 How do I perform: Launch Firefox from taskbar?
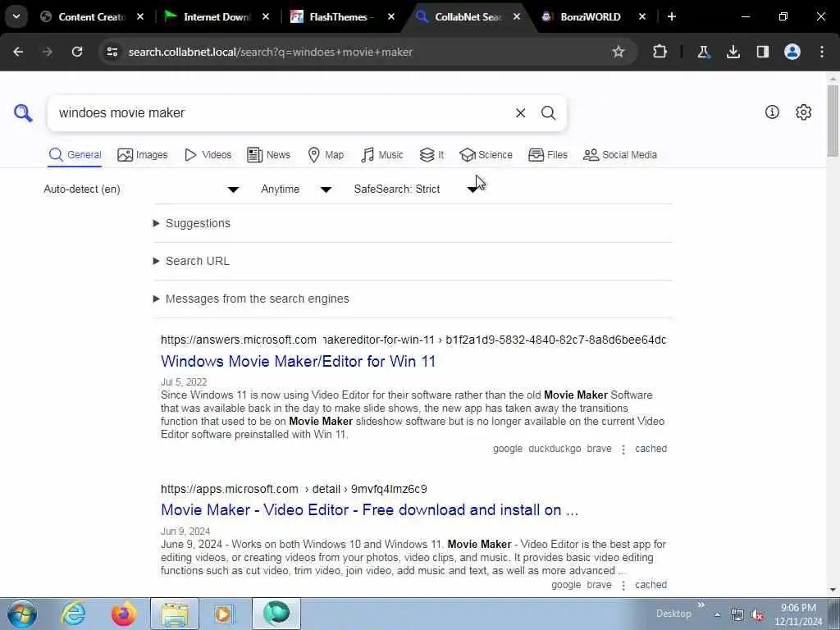pyautogui.click(x=124, y=614)
